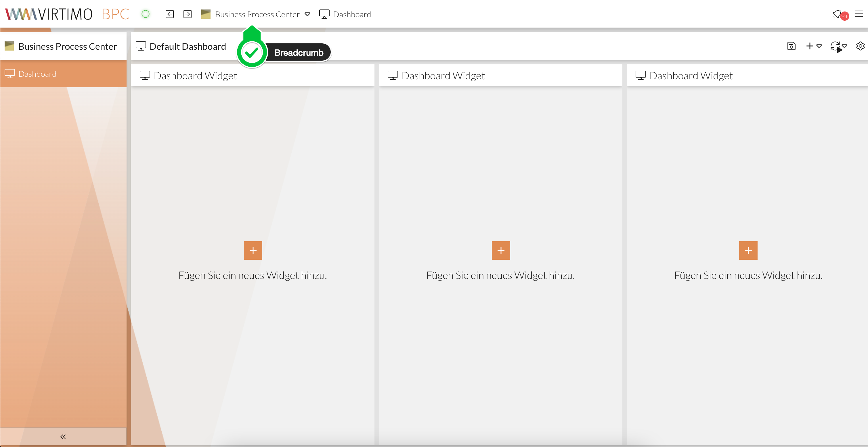
Task: Select Dashboard item in left sidebar
Action: point(37,74)
